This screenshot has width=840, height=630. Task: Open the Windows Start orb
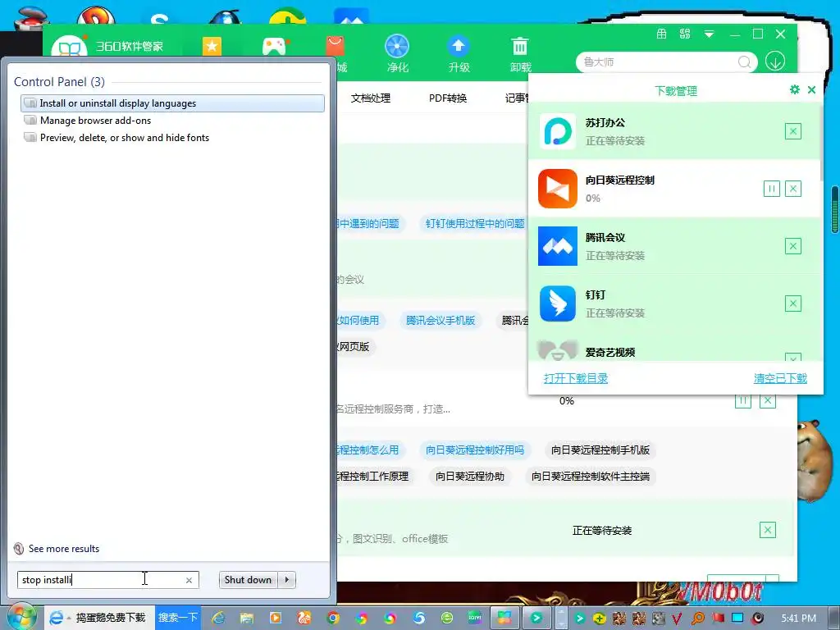pos(21,617)
